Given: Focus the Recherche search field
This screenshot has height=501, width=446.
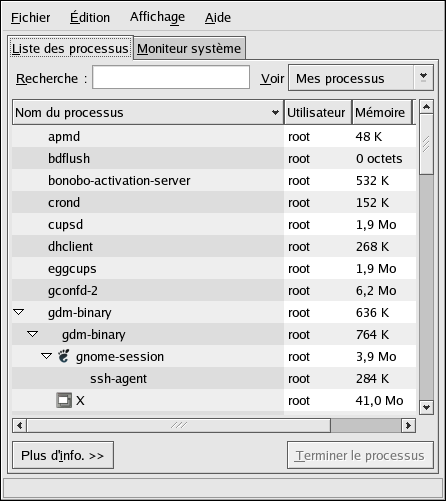Looking at the screenshot, I should click(x=171, y=77).
